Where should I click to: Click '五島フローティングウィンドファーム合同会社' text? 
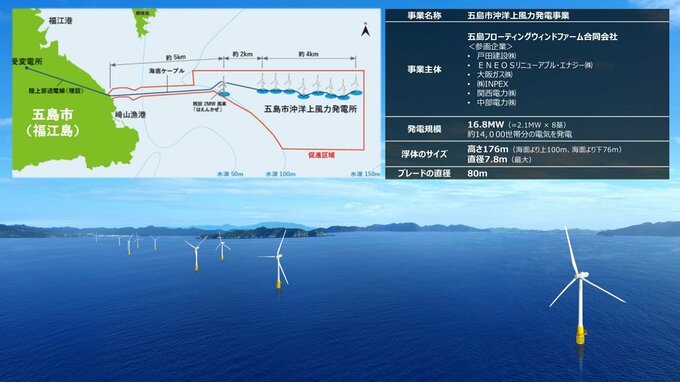[x=543, y=36]
